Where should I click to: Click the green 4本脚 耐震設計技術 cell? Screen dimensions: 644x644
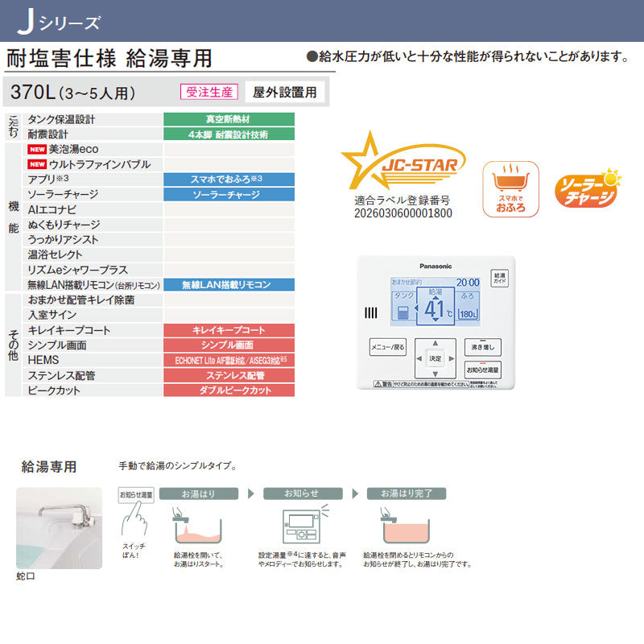(x=229, y=134)
